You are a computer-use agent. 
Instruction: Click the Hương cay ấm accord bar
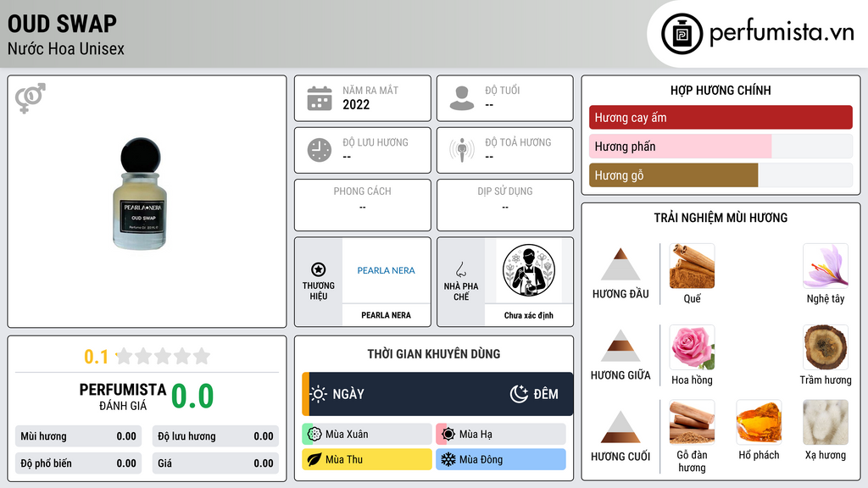[x=721, y=117]
